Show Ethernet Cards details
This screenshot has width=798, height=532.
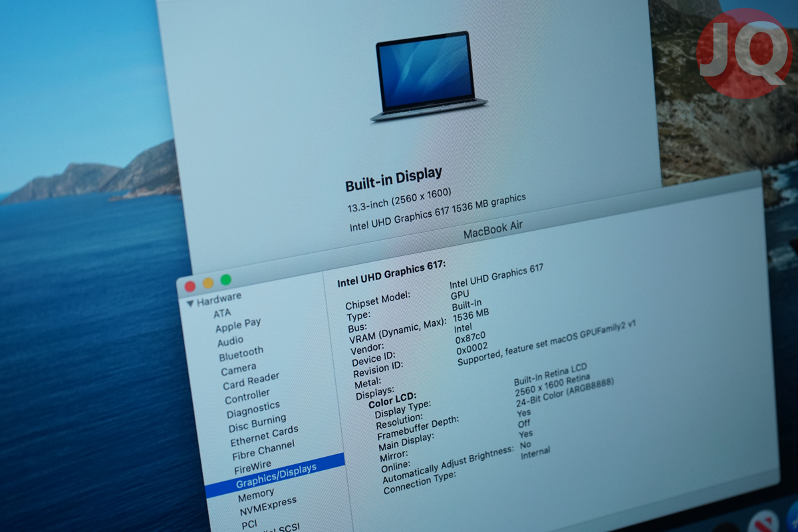(264, 436)
